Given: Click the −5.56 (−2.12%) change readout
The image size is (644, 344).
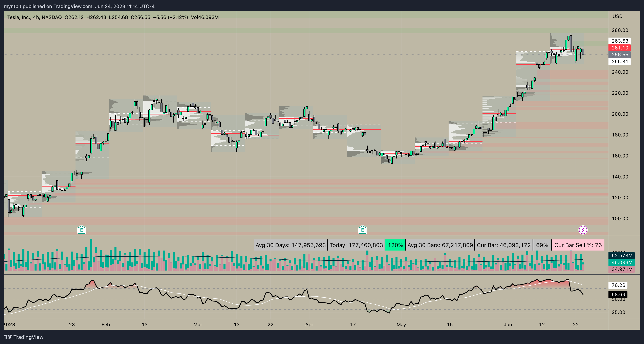Looking at the screenshot, I should tap(171, 17).
